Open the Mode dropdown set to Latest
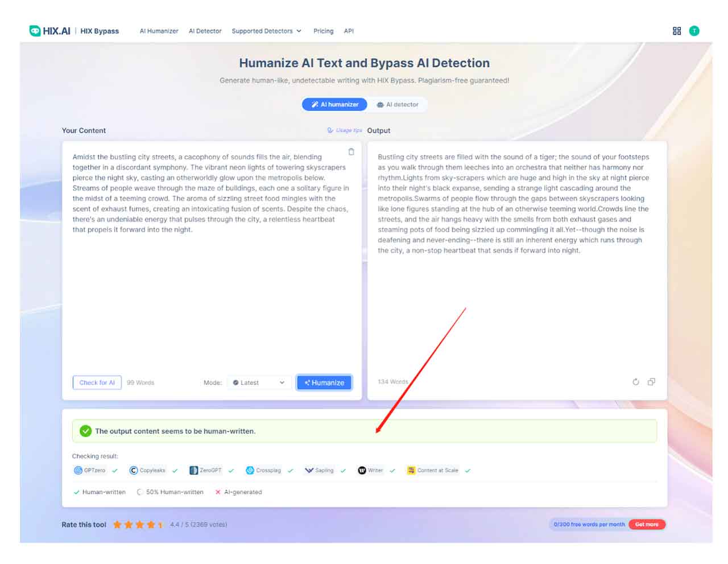The width and height of the screenshot is (728, 564). tap(259, 382)
